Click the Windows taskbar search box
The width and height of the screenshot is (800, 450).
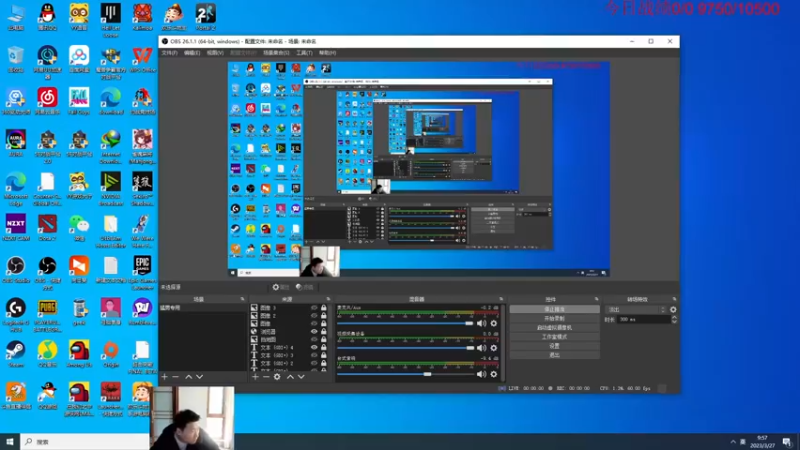point(85,442)
